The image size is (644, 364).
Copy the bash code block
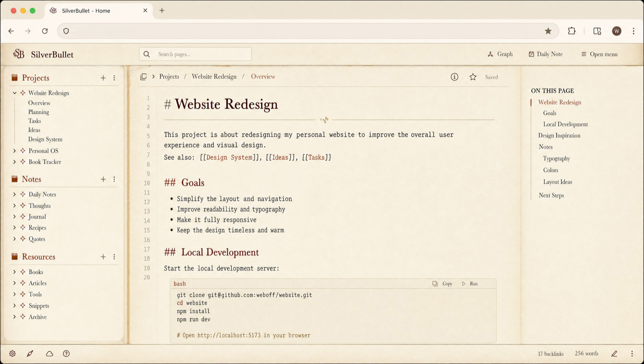(x=442, y=283)
